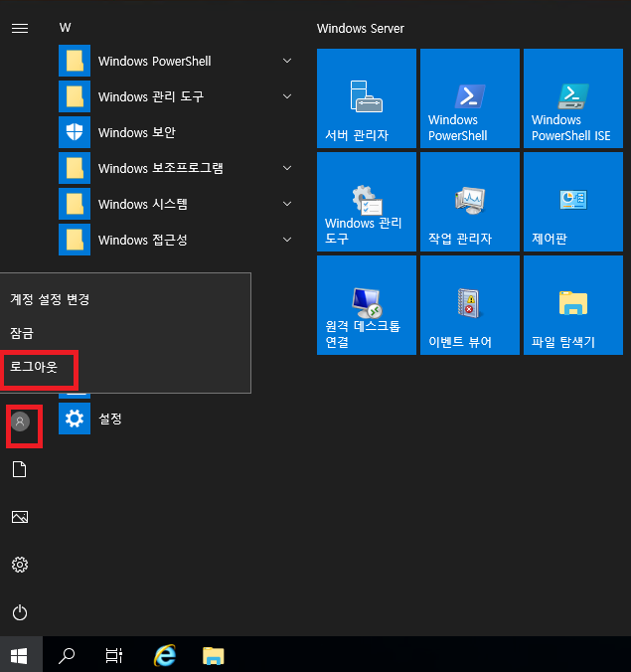Click Windows 보조프로그램 label text
The image size is (631, 672).
[x=161, y=168]
